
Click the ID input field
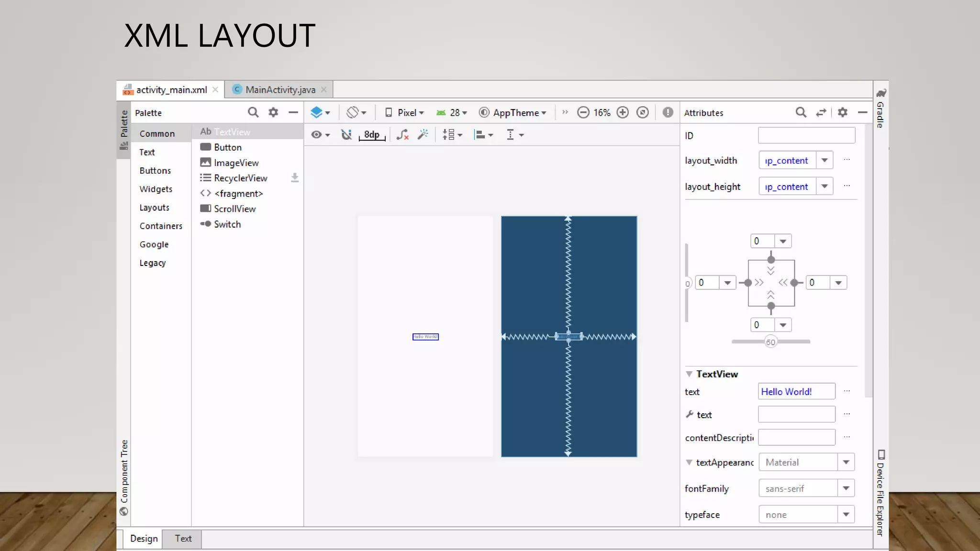pyautogui.click(x=806, y=135)
